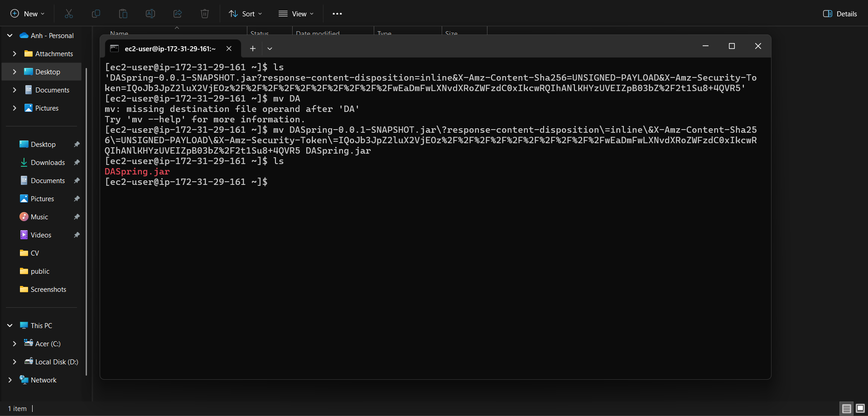Image resolution: width=868 pixels, height=416 pixels.
Task: Click the Share icon in toolbar
Action: pyautogui.click(x=178, y=14)
